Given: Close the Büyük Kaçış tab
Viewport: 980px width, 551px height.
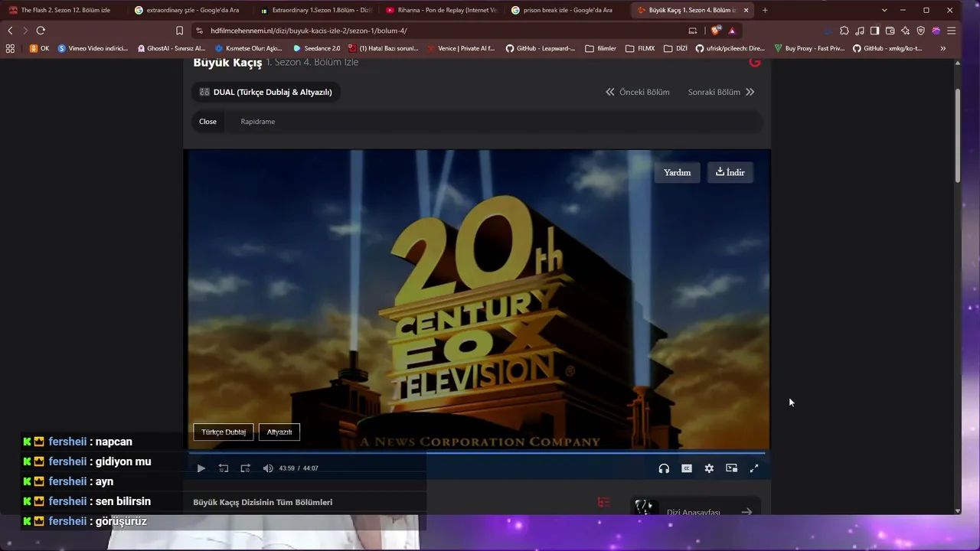Looking at the screenshot, I should pos(746,10).
